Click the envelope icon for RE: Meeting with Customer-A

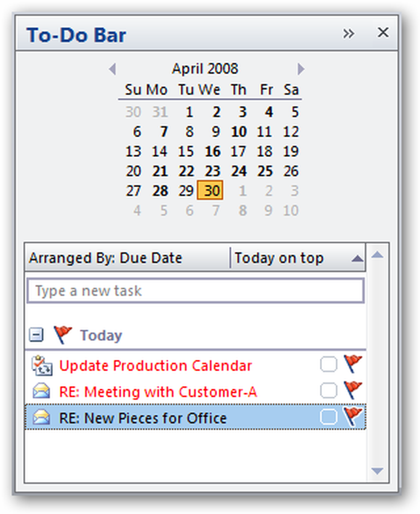pos(41,391)
